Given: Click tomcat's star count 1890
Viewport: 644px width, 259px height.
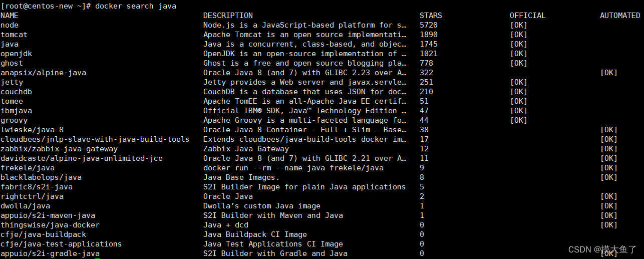Looking at the screenshot, I should 429,35.
